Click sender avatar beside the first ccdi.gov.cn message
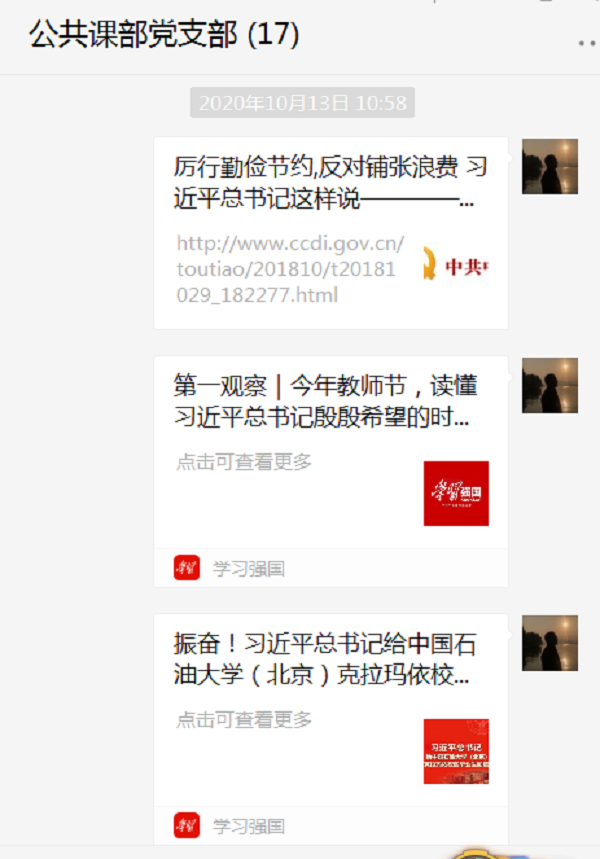This screenshot has width=600, height=859. click(x=550, y=167)
